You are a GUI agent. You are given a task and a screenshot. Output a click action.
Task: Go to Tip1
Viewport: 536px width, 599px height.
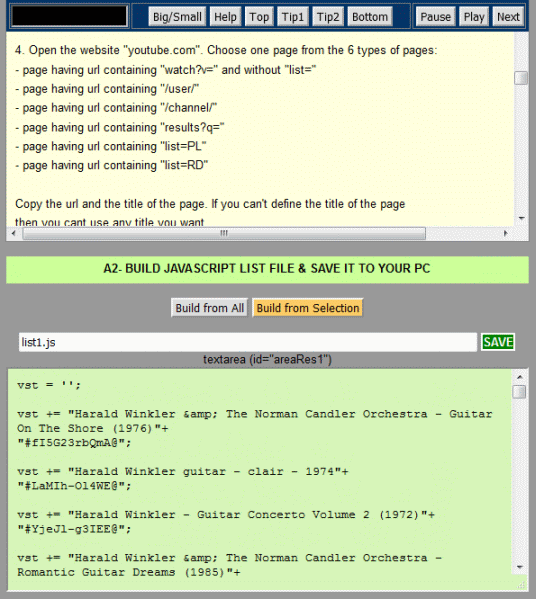(x=293, y=17)
